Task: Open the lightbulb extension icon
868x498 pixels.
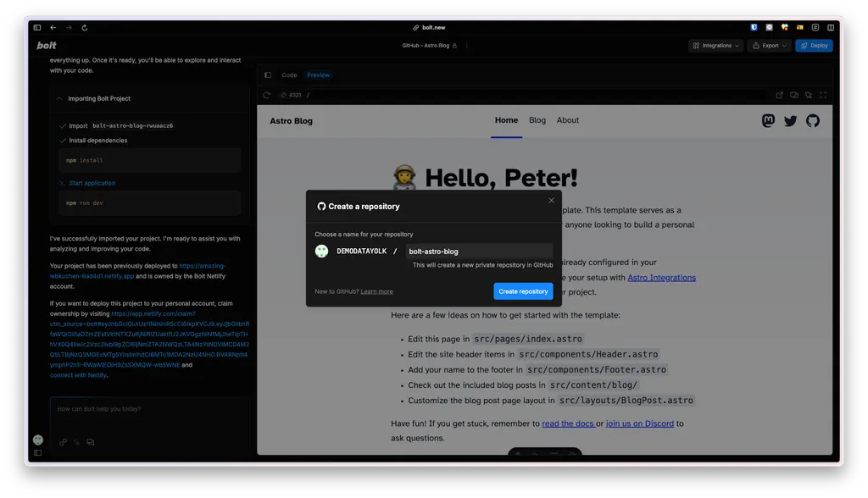Action: 784,27
